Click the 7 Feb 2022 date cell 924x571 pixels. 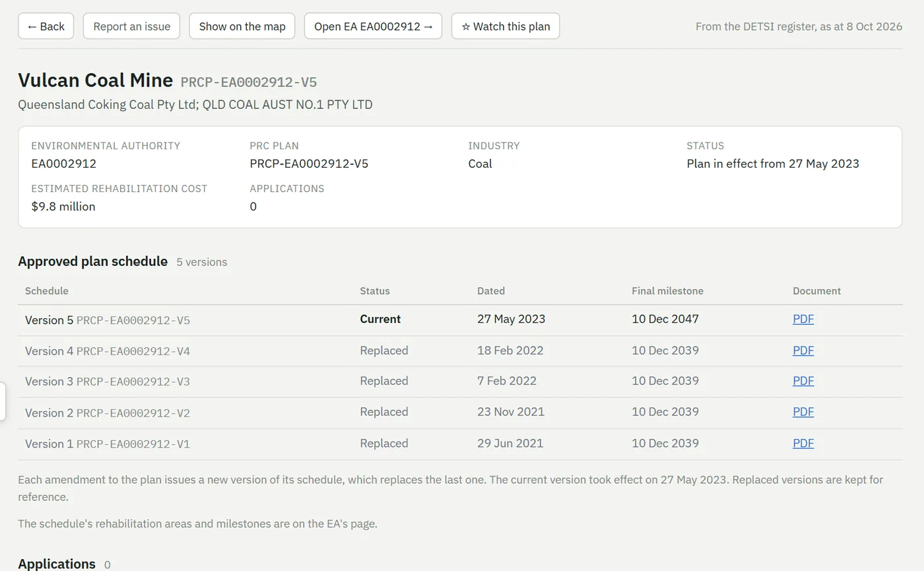507,381
